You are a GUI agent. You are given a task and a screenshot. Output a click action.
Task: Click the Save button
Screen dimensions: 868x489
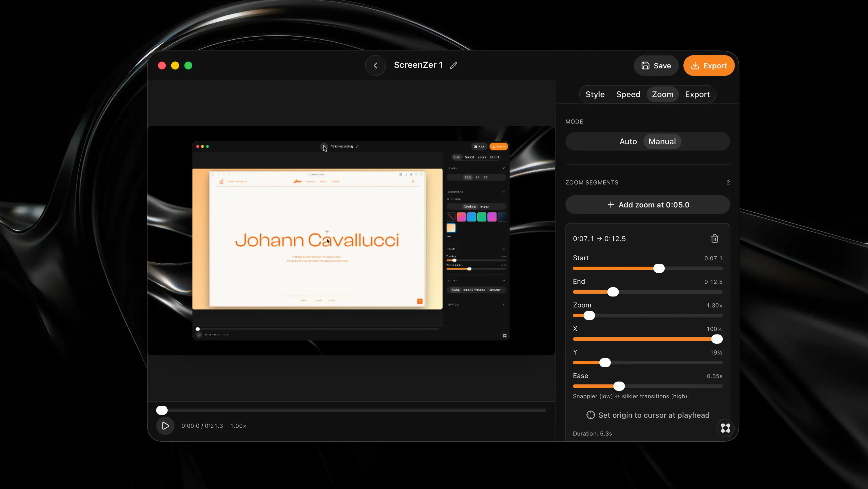[656, 66]
